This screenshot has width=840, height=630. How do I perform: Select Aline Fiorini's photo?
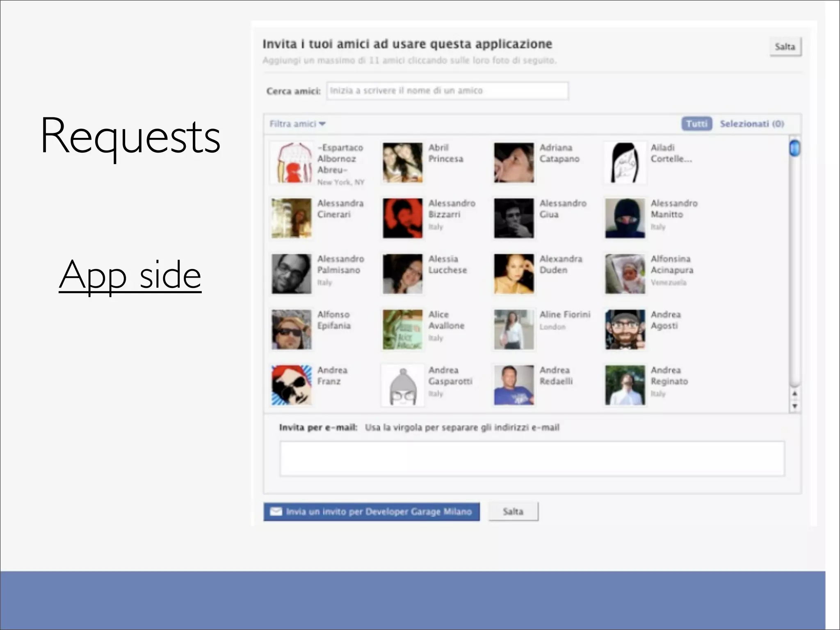click(x=514, y=329)
